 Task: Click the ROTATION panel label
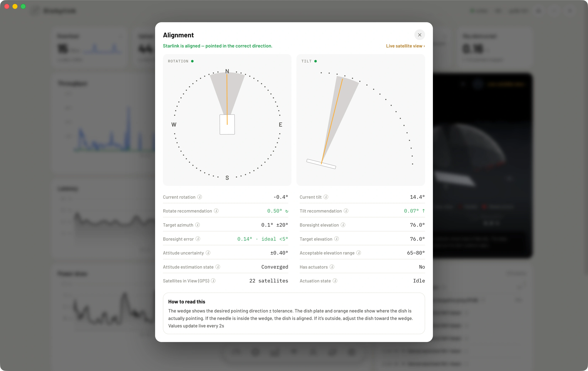[178, 61]
